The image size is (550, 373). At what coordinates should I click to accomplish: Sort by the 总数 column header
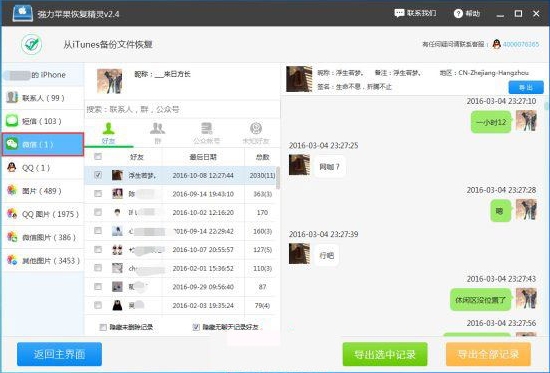click(x=262, y=157)
